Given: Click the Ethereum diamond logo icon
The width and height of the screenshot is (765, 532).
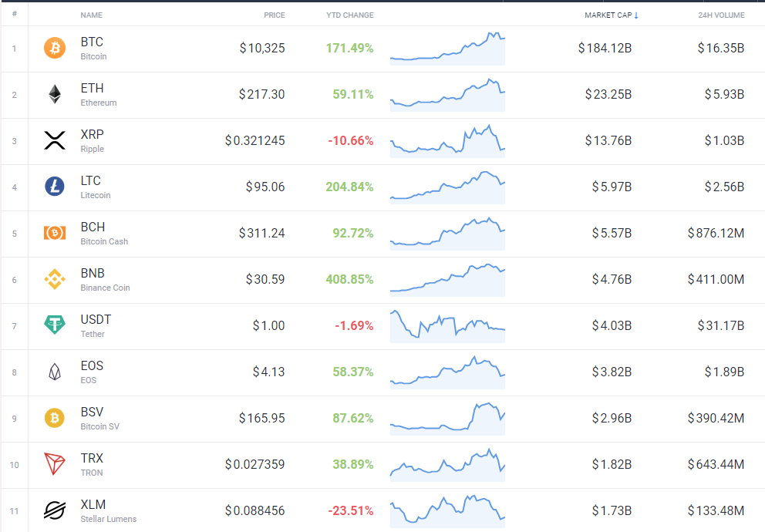Looking at the screenshot, I should [55, 94].
